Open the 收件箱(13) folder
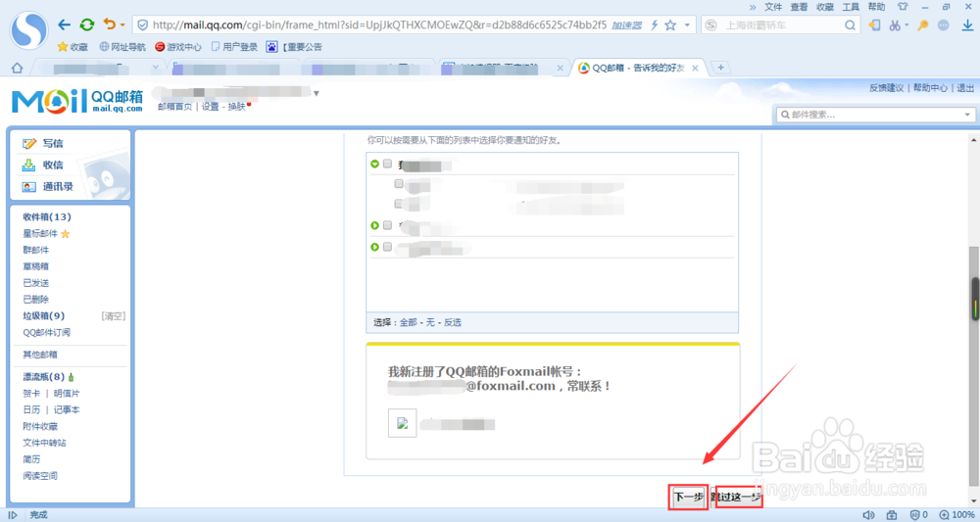The height and width of the screenshot is (522, 980). pos(47,216)
